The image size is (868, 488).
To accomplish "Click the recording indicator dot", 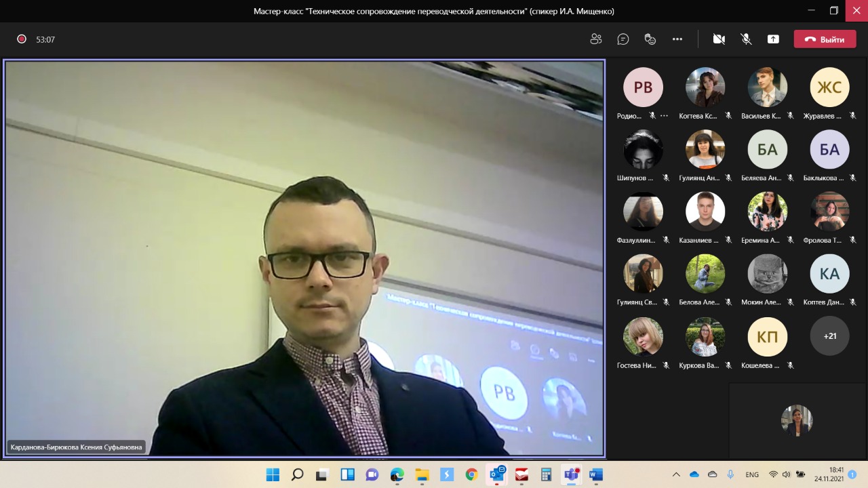I will tap(22, 39).
